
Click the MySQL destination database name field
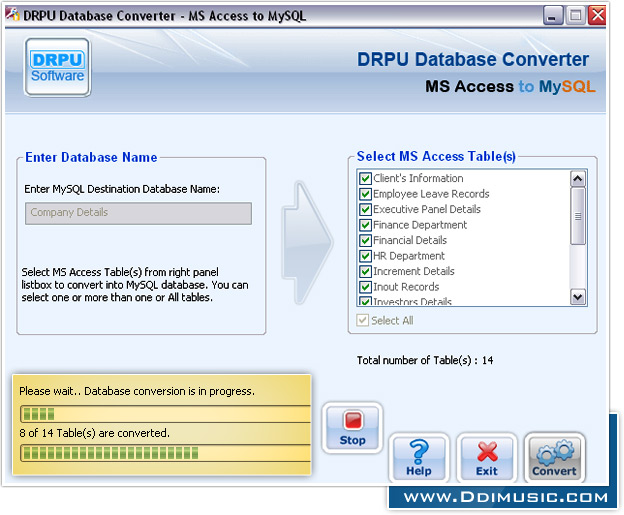138,213
